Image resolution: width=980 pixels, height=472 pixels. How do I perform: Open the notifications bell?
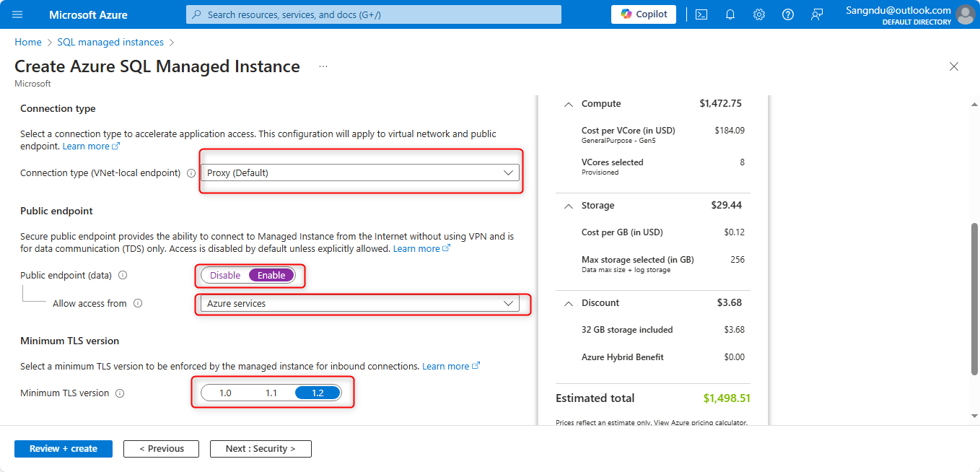coord(730,14)
